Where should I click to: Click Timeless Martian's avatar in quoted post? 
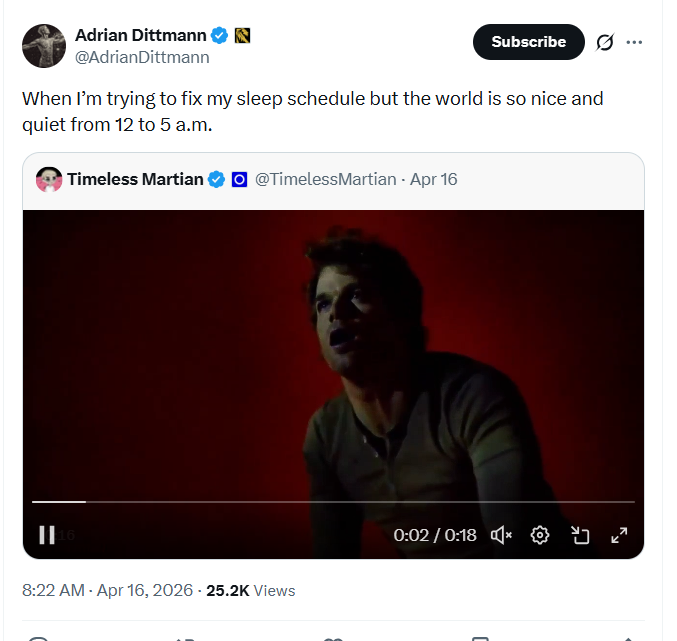coord(48,180)
